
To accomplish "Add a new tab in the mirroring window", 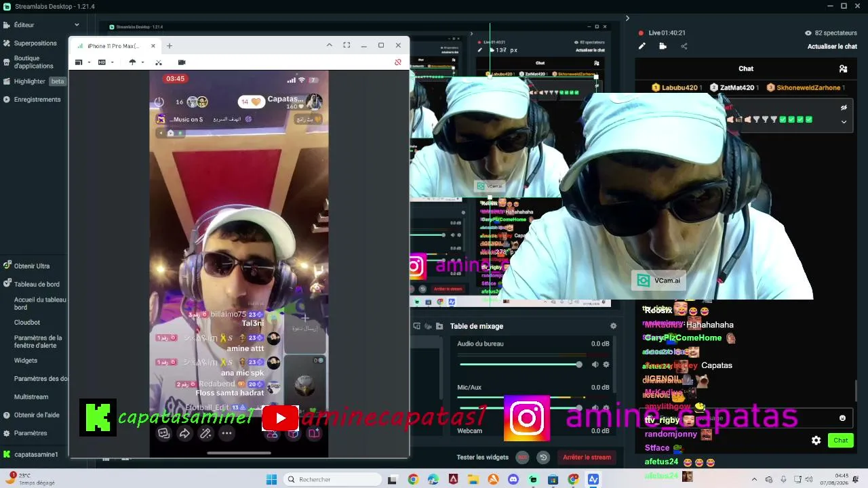I will pos(170,46).
